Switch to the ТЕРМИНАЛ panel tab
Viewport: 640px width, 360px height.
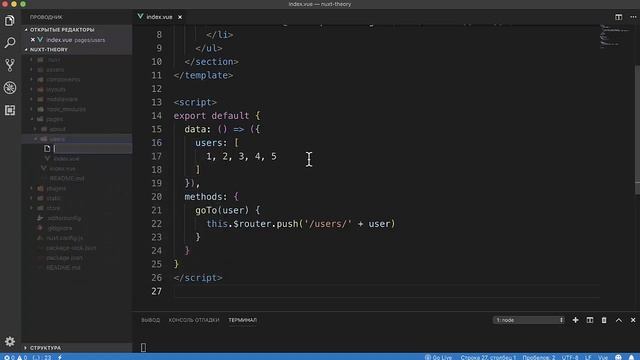tap(242, 320)
